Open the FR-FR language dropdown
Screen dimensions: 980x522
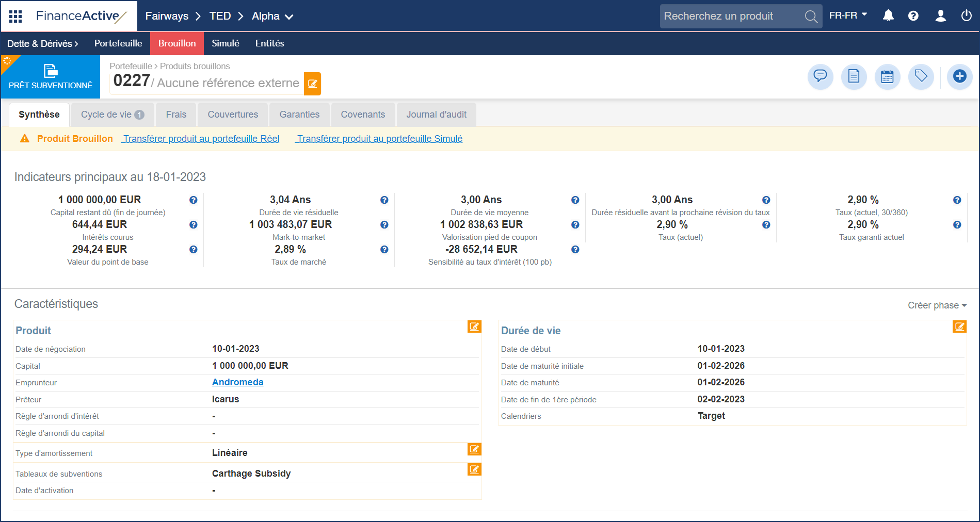point(848,15)
